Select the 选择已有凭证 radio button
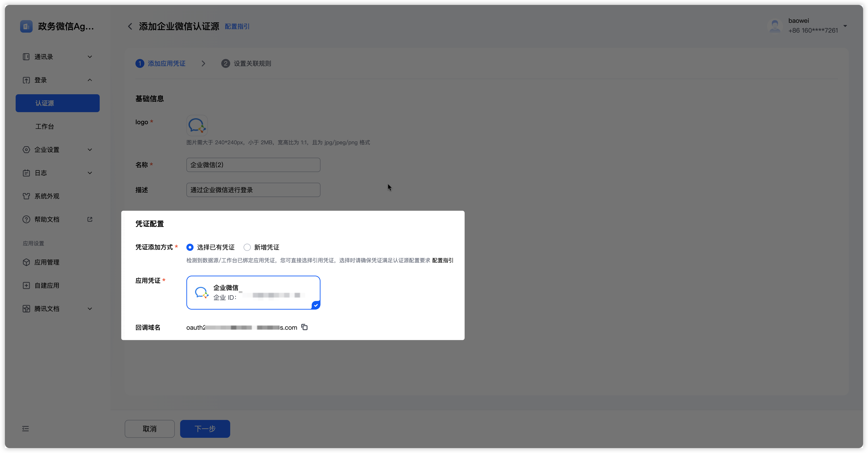The width and height of the screenshot is (868, 453). click(190, 247)
